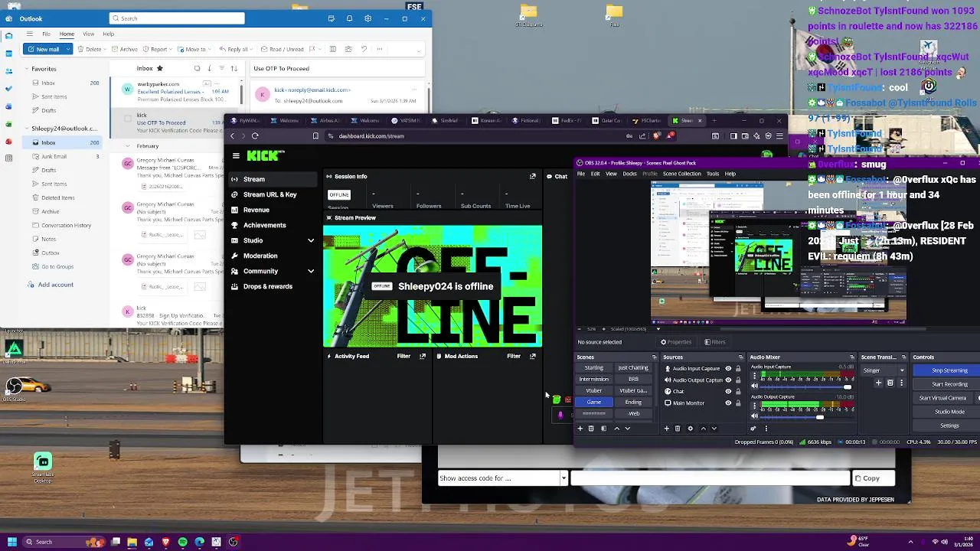Reload the Kick dashboard page in browser
This screenshot has width=980, height=551.
[255, 136]
